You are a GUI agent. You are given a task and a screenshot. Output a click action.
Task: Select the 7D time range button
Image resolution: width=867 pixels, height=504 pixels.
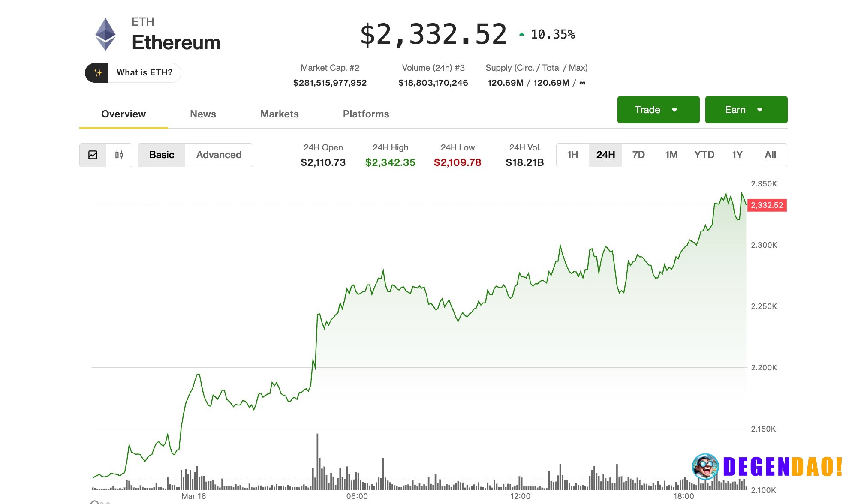tap(638, 155)
